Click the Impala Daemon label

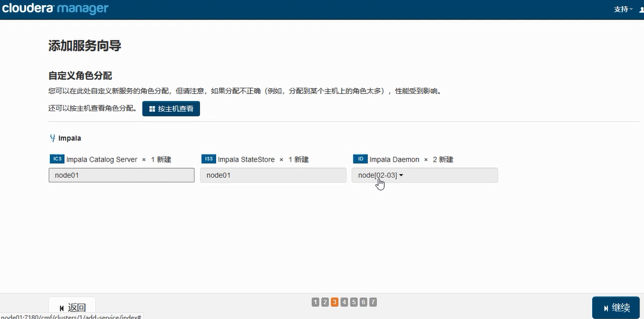point(394,160)
